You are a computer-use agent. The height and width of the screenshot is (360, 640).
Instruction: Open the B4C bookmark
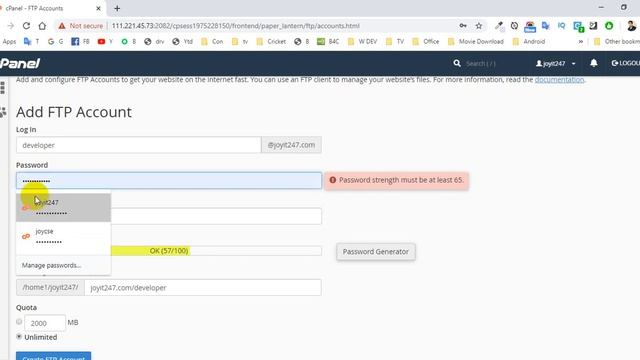[328, 41]
